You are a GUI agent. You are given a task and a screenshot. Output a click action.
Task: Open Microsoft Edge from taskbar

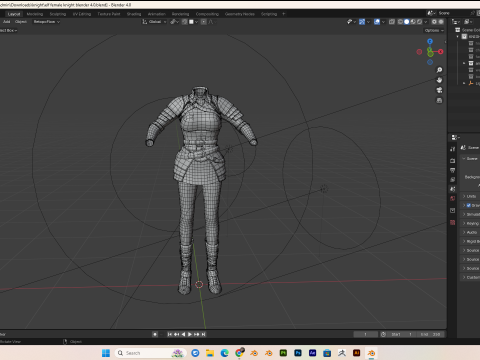(224, 353)
